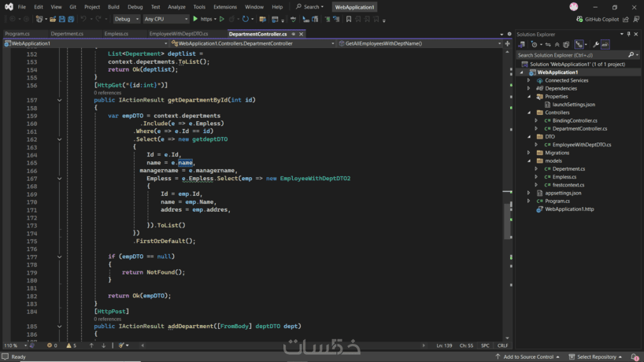Open the Debug configuration dropdown
This screenshot has width=644, height=362.
[126, 19]
